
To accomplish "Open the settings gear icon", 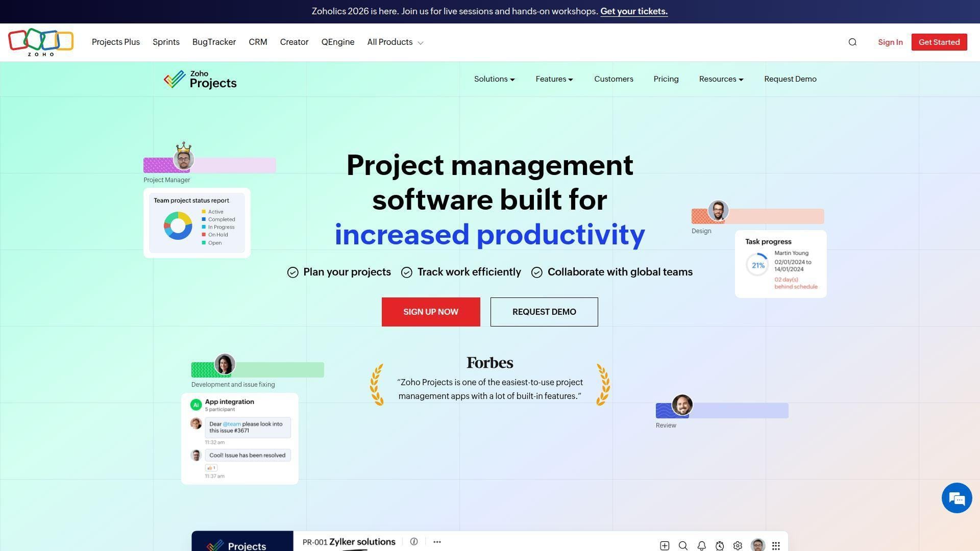I will click(738, 546).
